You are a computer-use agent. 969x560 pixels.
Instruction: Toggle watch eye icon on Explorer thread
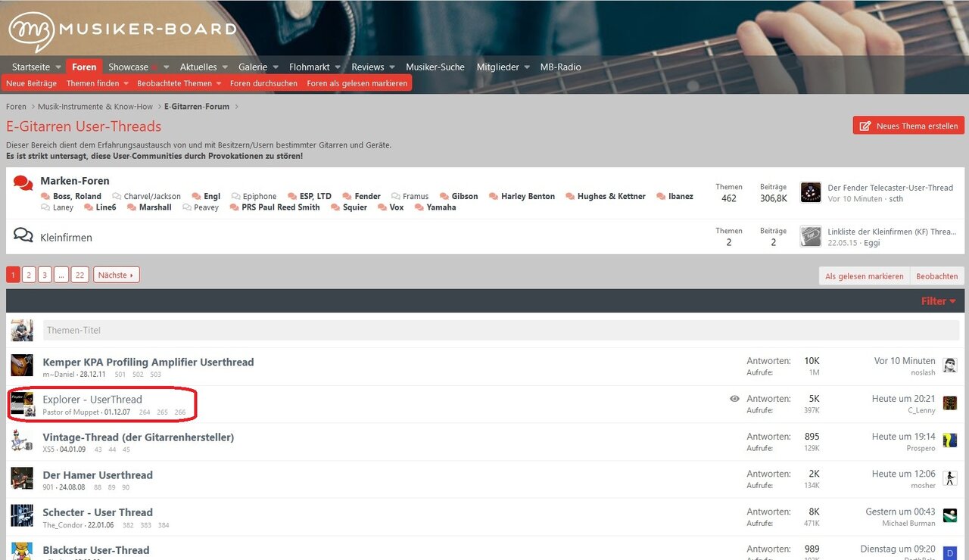[x=734, y=399]
